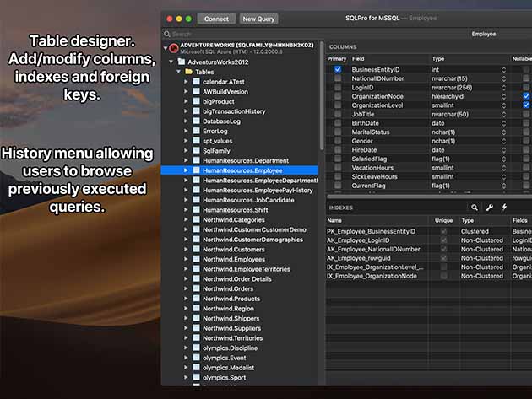Click the table icon beside olympics.Sport
Screen dimensions: 532x399
click(x=196, y=377)
